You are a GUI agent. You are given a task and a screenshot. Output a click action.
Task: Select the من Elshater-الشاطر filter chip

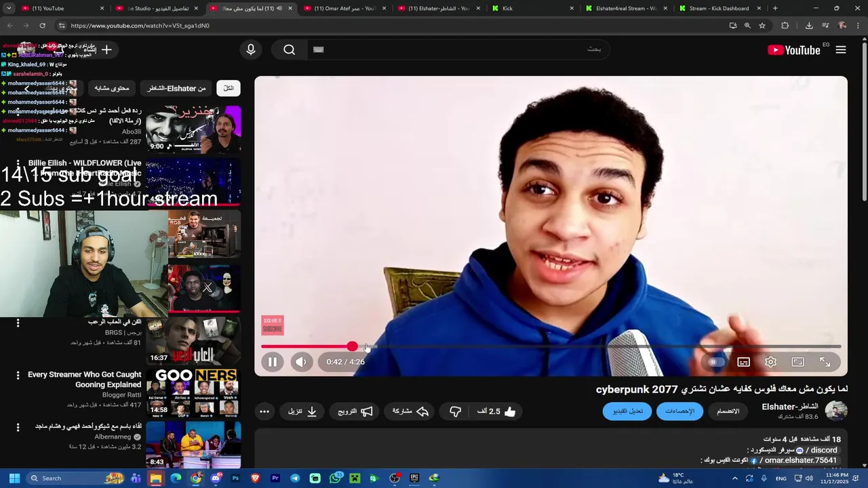click(x=177, y=88)
